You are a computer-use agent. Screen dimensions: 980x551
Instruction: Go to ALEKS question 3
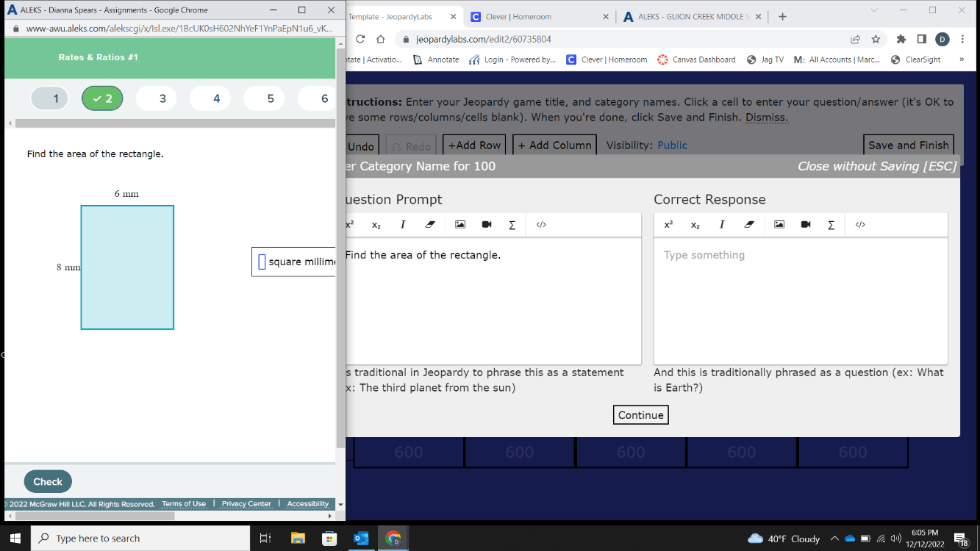[x=162, y=98]
